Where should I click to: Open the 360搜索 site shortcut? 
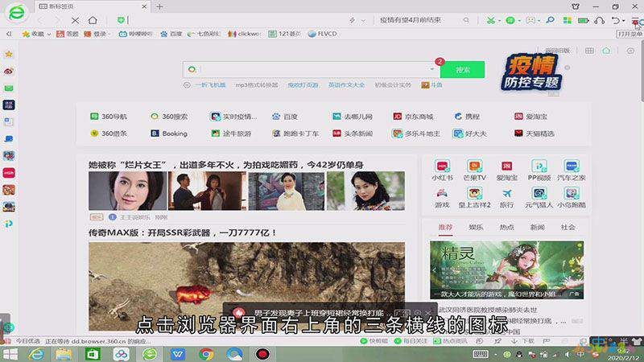[x=169, y=117]
